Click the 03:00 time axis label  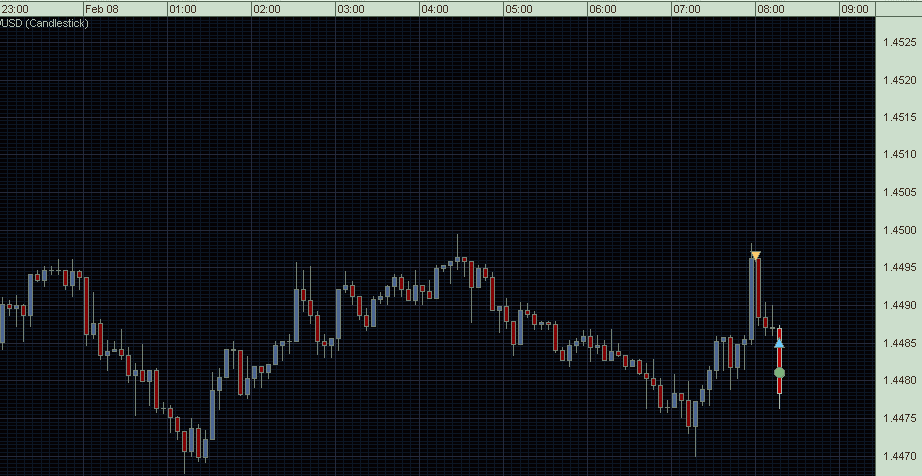click(350, 9)
